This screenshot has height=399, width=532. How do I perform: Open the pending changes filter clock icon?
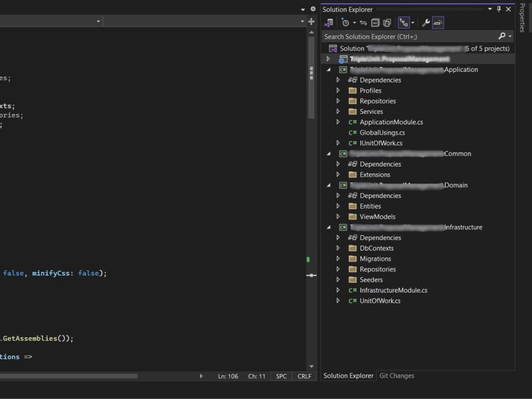click(x=346, y=22)
